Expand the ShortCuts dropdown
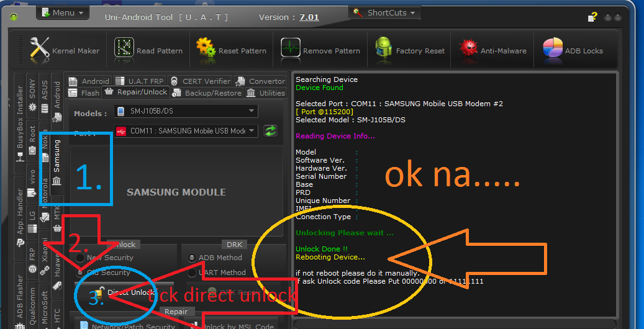 coord(385,13)
